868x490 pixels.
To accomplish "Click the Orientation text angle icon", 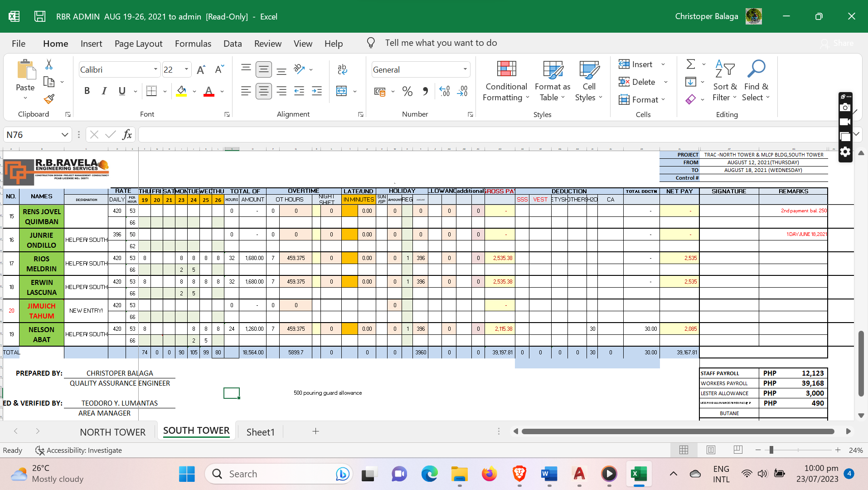I will click(x=299, y=69).
